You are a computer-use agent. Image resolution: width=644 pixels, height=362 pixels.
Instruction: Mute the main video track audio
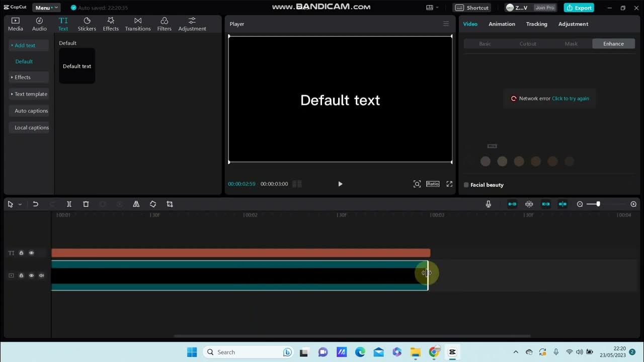(x=41, y=276)
